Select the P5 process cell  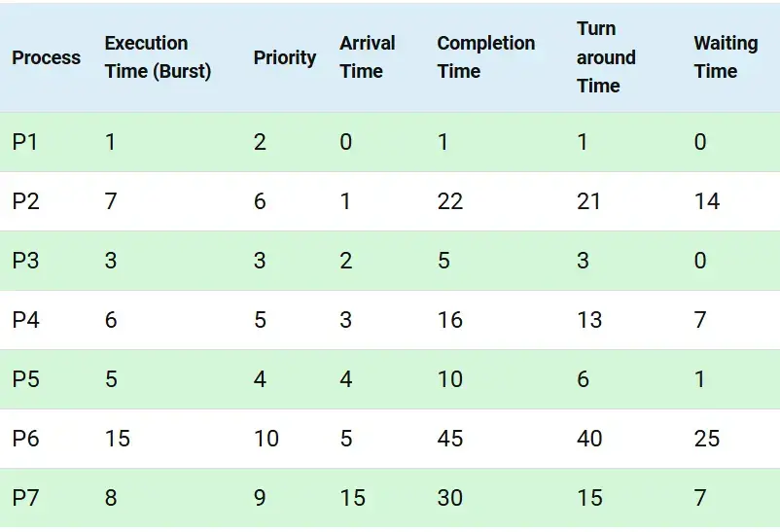(25, 379)
